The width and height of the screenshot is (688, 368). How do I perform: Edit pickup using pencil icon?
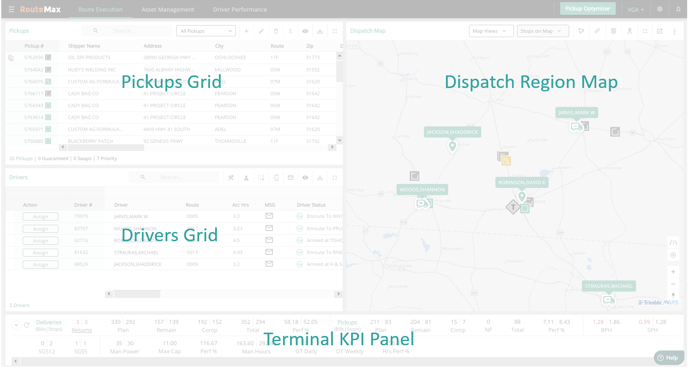pos(261,31)
